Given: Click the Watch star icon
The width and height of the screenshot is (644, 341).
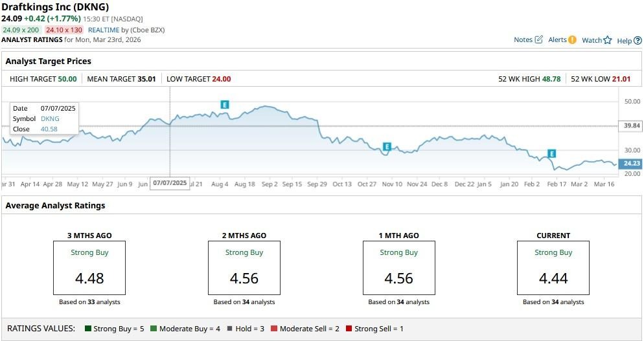Looking at the screenshot, I should click(x=608, y=40).
